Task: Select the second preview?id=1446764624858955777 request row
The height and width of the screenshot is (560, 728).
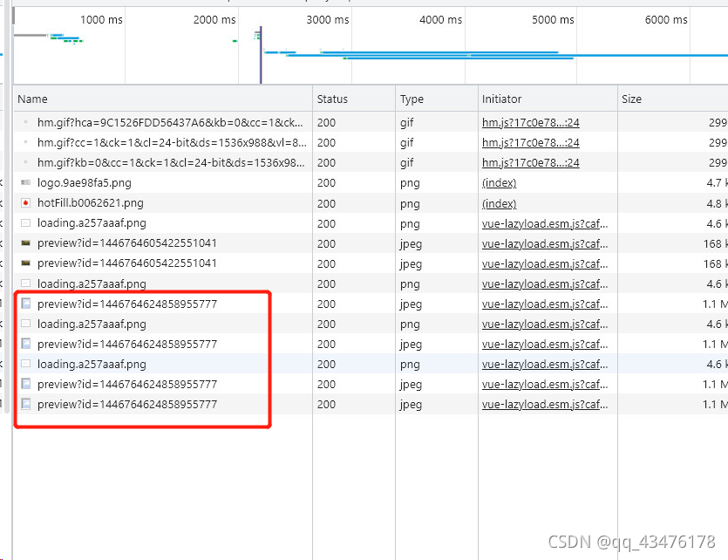Action: click(x=131, y=344)
